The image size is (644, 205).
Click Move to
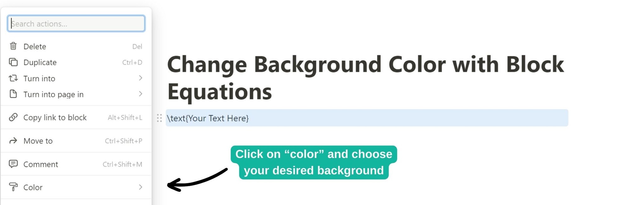pos(38,141)
